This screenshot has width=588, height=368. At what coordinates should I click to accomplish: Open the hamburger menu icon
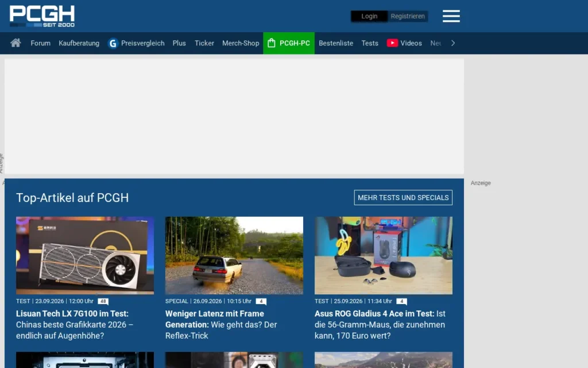pyautogui.click(x=451, y=16)
